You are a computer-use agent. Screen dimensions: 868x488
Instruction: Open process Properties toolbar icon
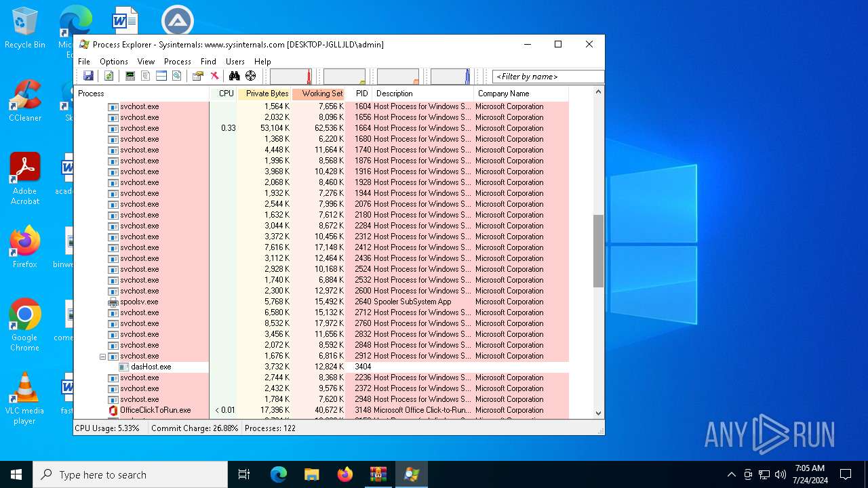pos(198,76)
